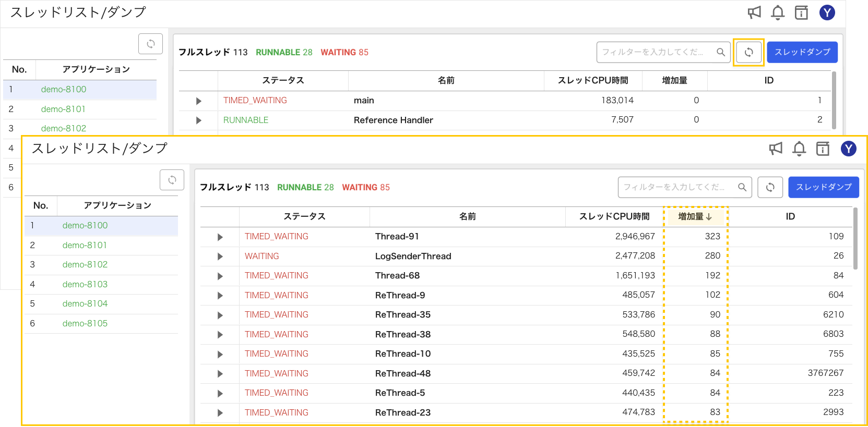The width and height of the screenshot is (868, 427).
Task: Sort by 増加量 column in back window
Action: coord(674,80)
